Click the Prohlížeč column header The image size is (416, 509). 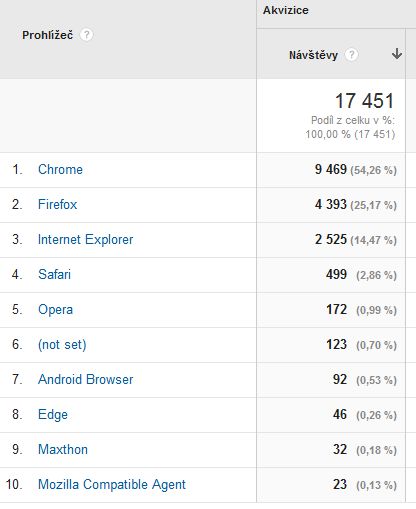[48, 35]
